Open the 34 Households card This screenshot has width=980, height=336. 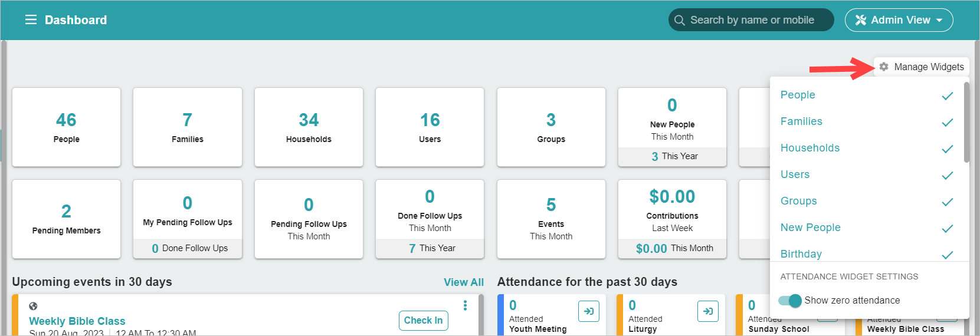(309, 127)
